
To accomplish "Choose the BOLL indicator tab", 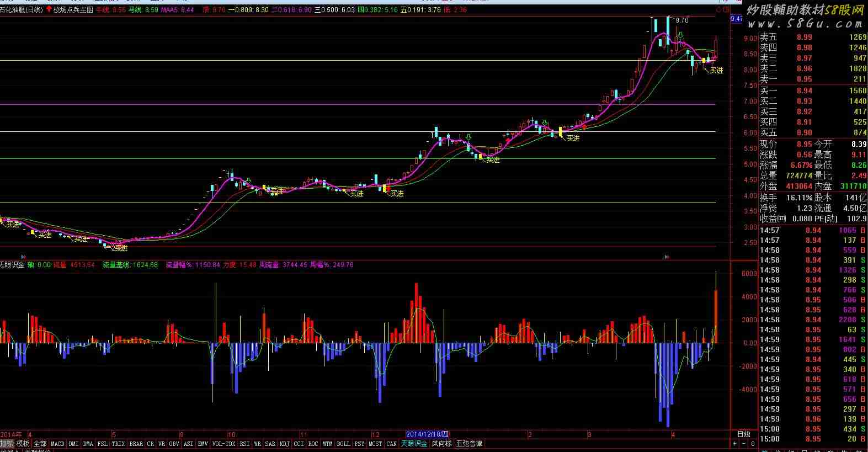I will 344,444.
